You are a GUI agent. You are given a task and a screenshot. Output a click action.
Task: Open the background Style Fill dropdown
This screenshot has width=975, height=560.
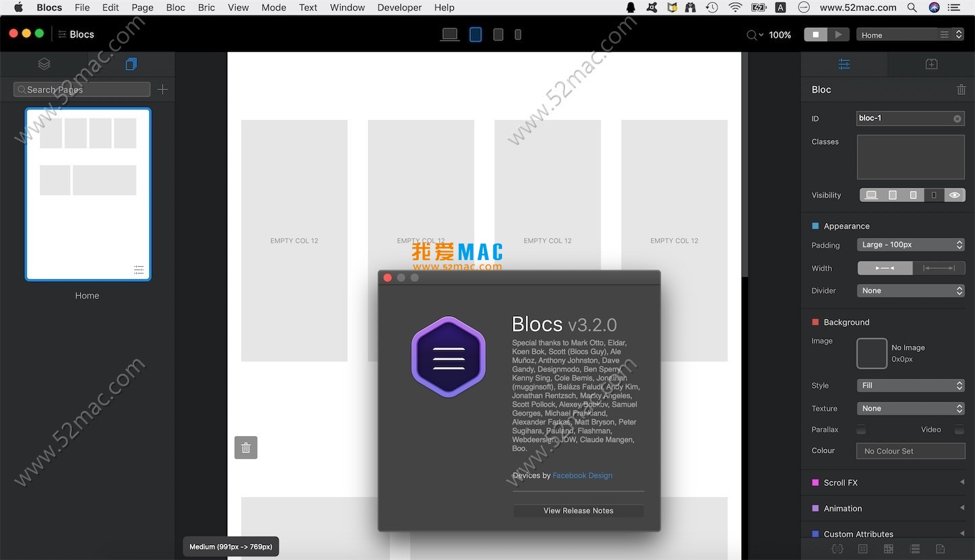tap(911, 385)
